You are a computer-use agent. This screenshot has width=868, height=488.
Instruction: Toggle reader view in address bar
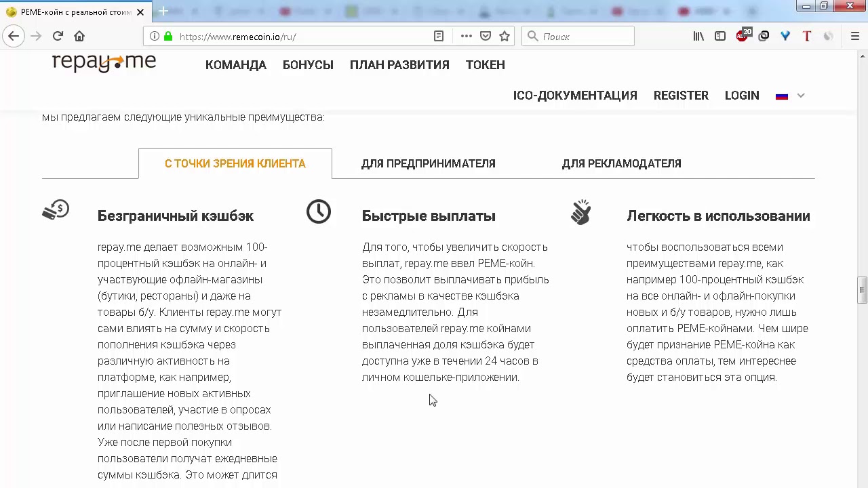coord(439,37)
